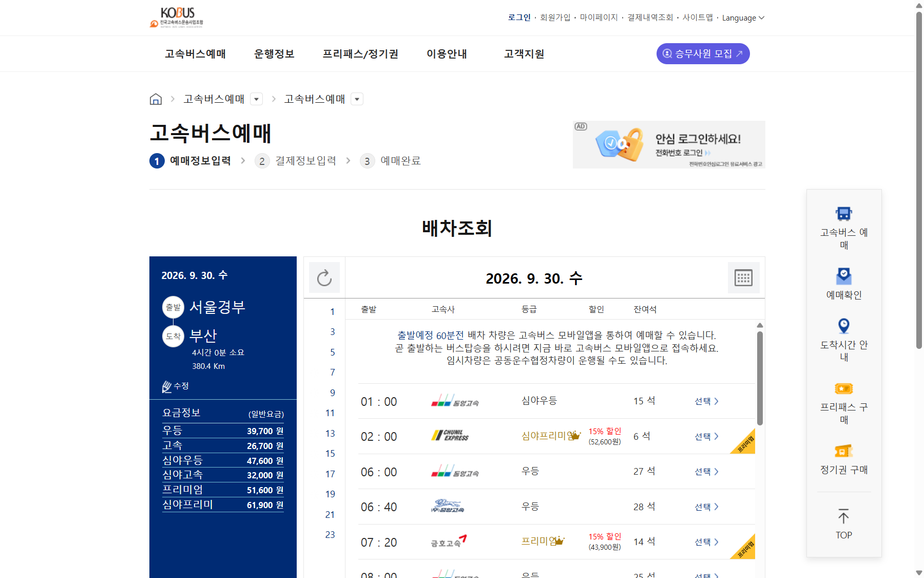
Task: Click the 로그인 link
Action: pos(519,17)
